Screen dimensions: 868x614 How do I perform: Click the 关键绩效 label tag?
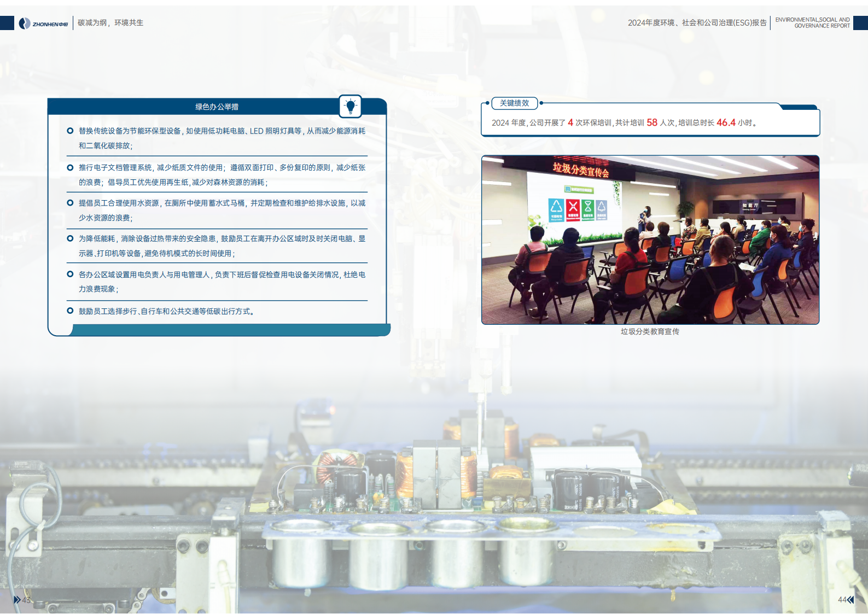[515, 103]
